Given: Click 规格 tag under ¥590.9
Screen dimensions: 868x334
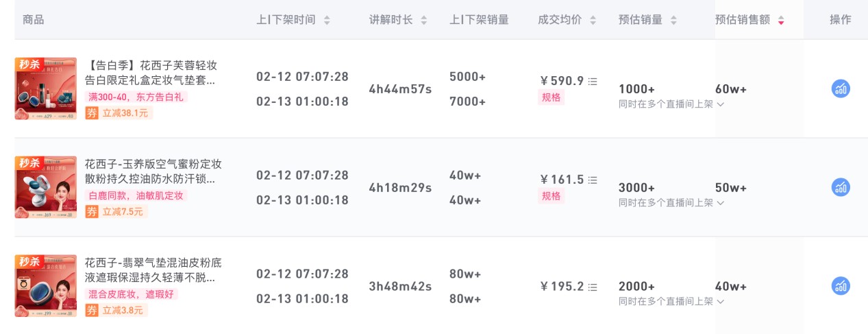Looking at the screenshot, I should [551, 97].
